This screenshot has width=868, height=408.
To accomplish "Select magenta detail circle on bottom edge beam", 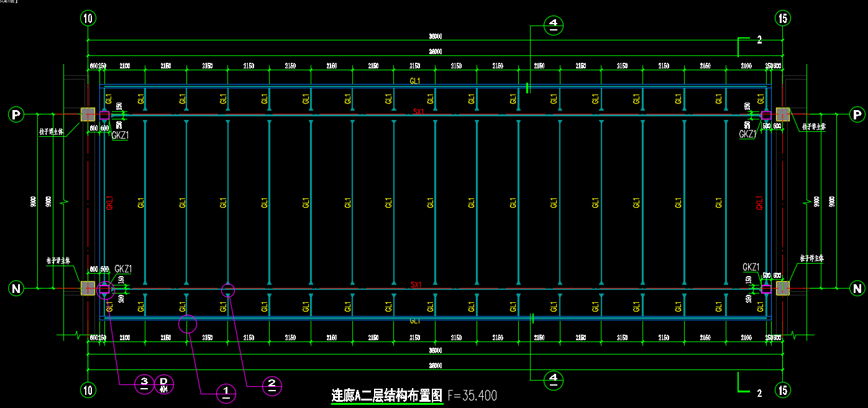I will pyautogui.click(x=188, y=323).
